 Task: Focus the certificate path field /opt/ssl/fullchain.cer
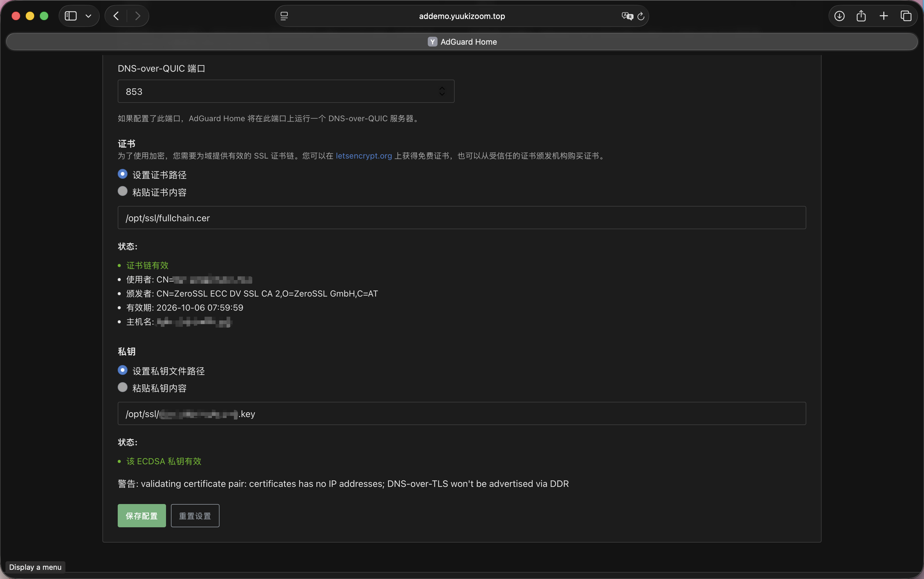pos(462,218)
